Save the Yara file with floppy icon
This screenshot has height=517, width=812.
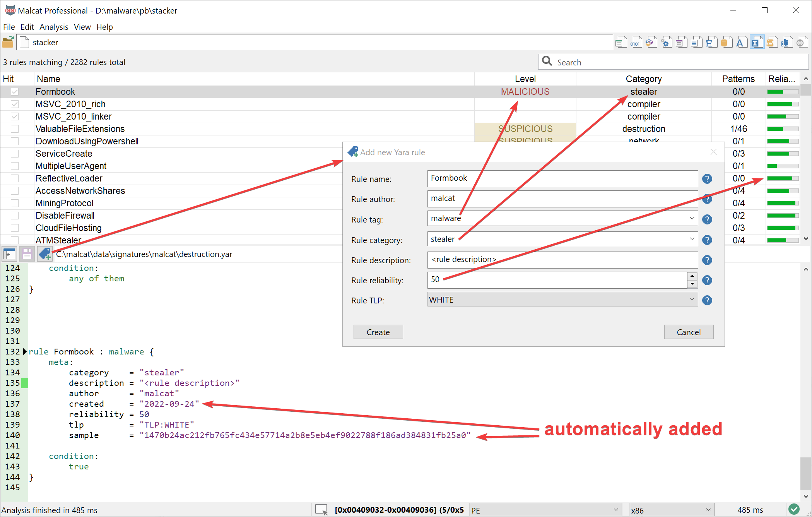click(x=27, y=254)
